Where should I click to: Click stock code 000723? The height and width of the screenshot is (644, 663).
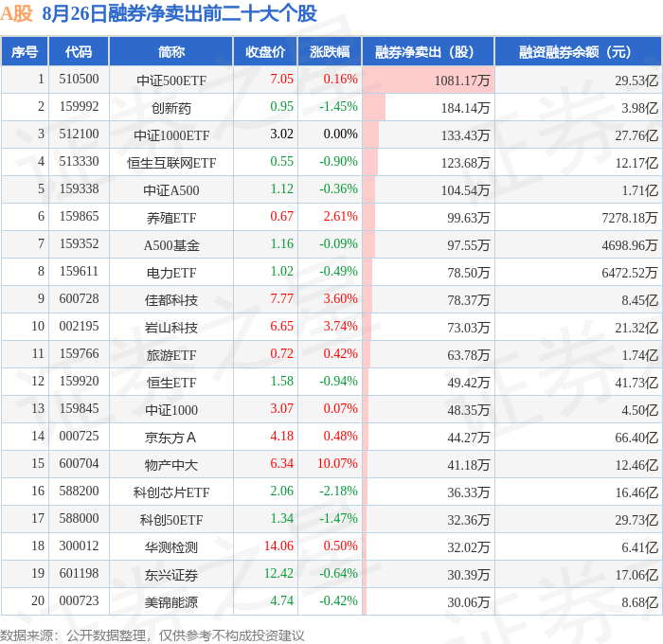pos(79,601)
